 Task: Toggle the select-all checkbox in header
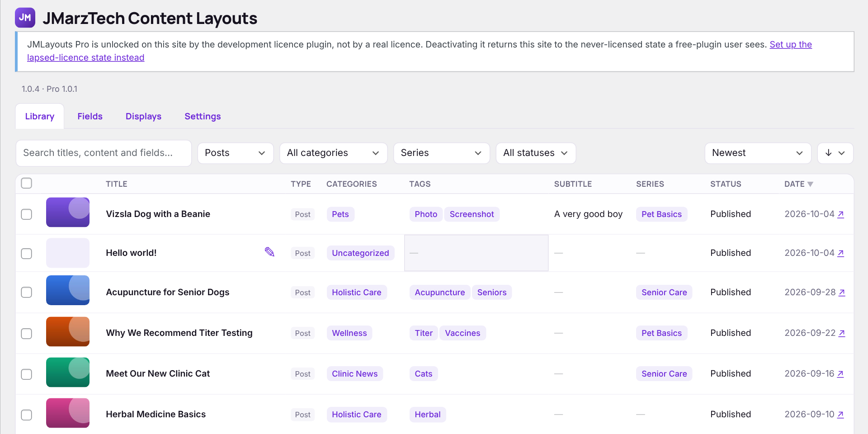(27, 183)
